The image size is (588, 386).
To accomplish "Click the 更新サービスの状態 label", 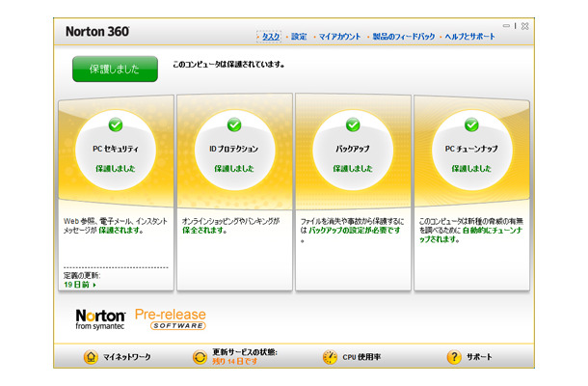I will click(245, 352).
